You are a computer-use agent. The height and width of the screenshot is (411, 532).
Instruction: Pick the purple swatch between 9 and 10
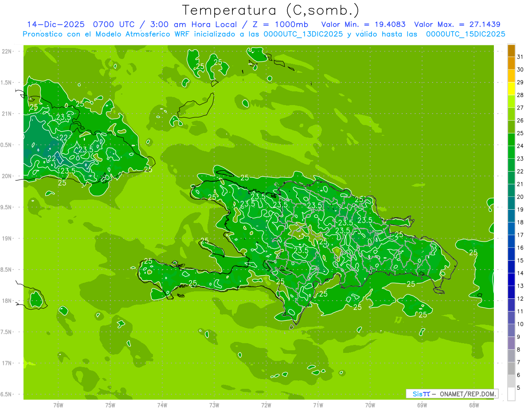(511, 331)
